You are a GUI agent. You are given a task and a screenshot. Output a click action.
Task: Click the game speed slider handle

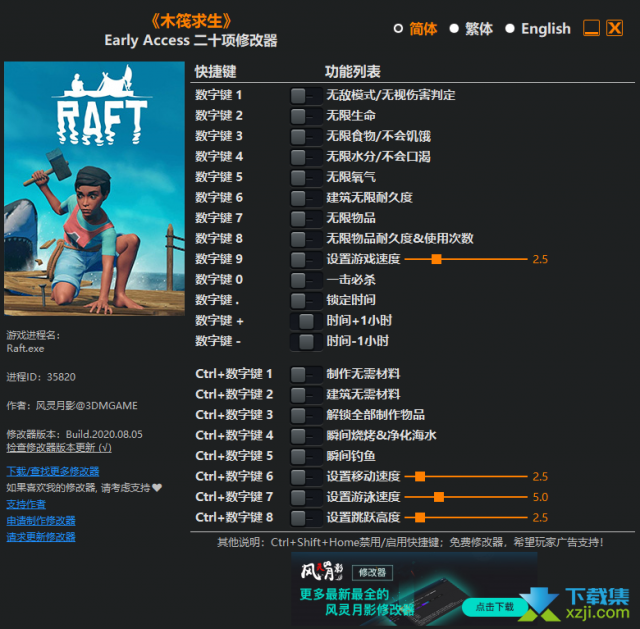(436, 259)
